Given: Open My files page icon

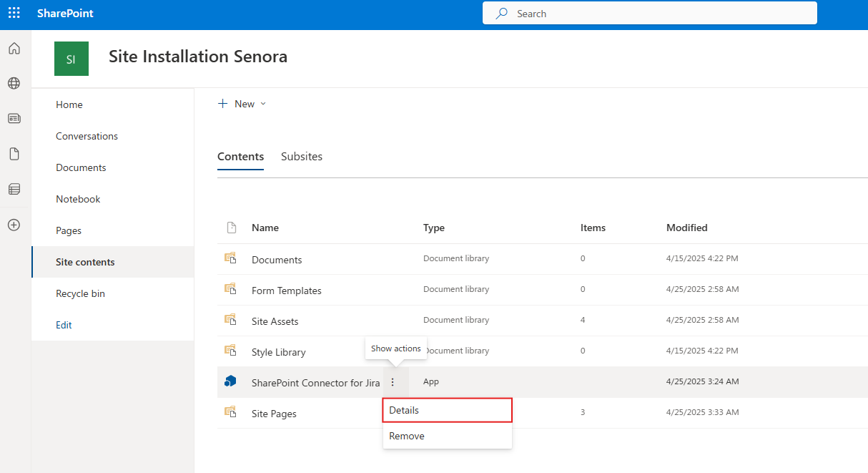Looking at the screenshot, I should tap(14, 154).
